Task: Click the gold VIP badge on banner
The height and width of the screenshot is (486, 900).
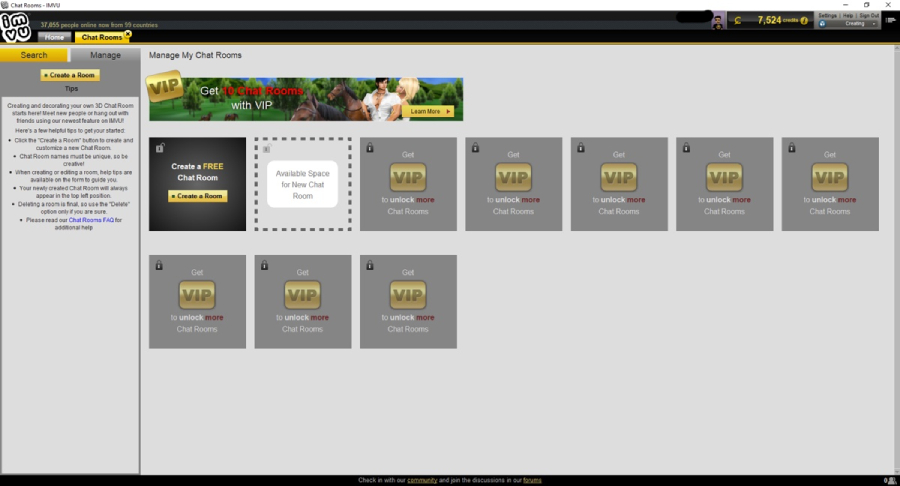Action: (165, 87)
